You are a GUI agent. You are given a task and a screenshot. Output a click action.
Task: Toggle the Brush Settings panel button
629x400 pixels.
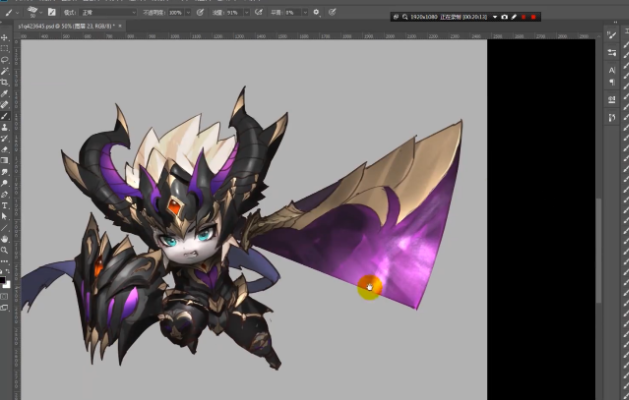[x=51, y=12]
